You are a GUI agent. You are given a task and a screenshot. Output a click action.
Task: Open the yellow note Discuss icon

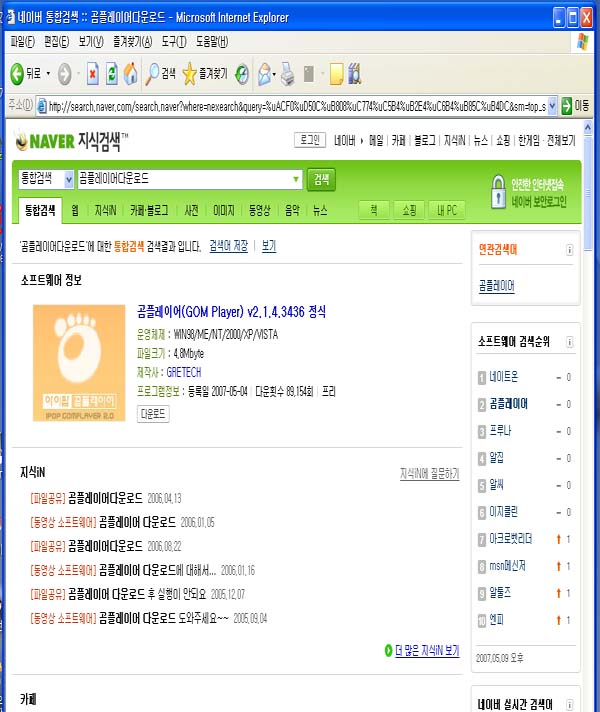click(337, 74)
